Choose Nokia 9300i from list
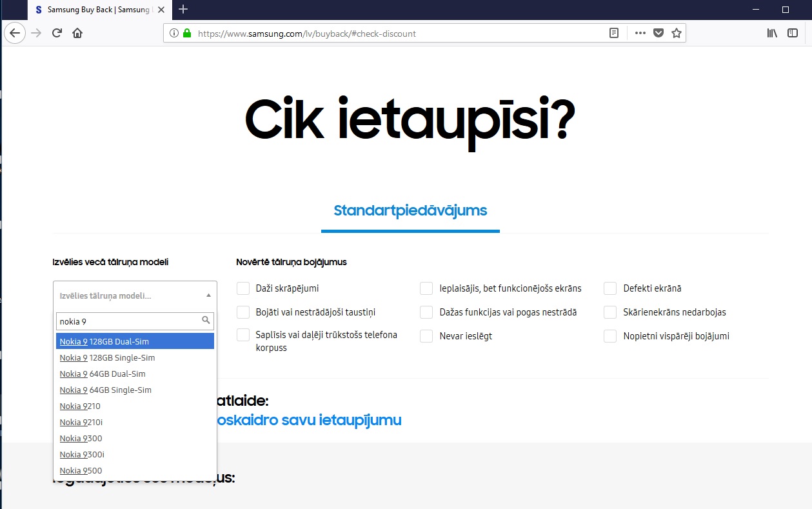 point(135,454)
